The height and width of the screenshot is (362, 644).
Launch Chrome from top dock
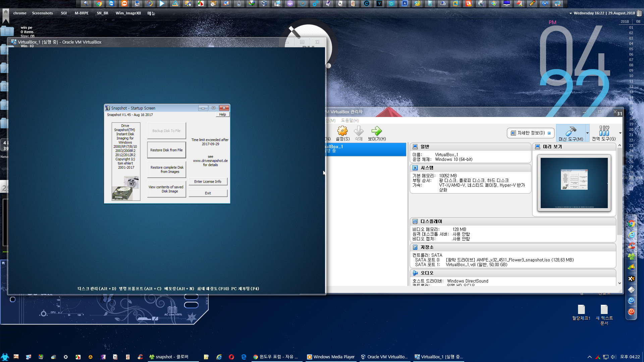coord(99,4)
